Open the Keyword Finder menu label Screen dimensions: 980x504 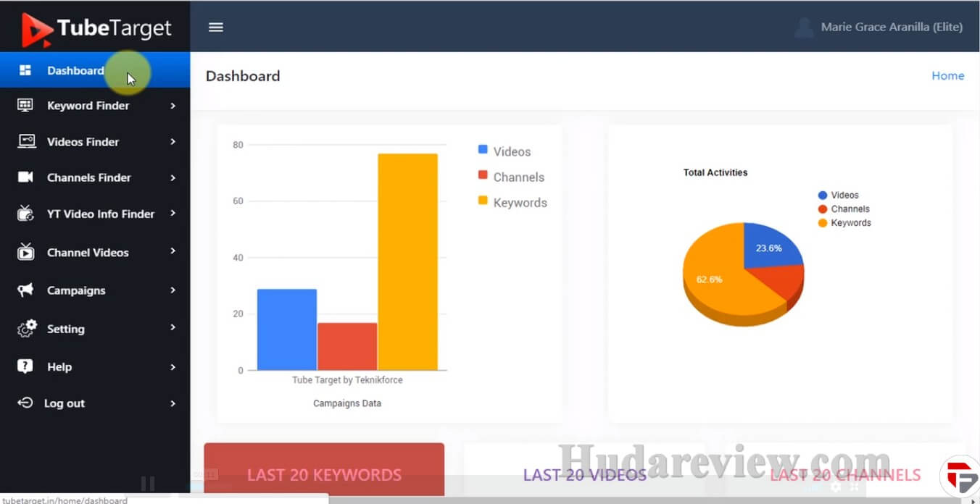[88, 106]
